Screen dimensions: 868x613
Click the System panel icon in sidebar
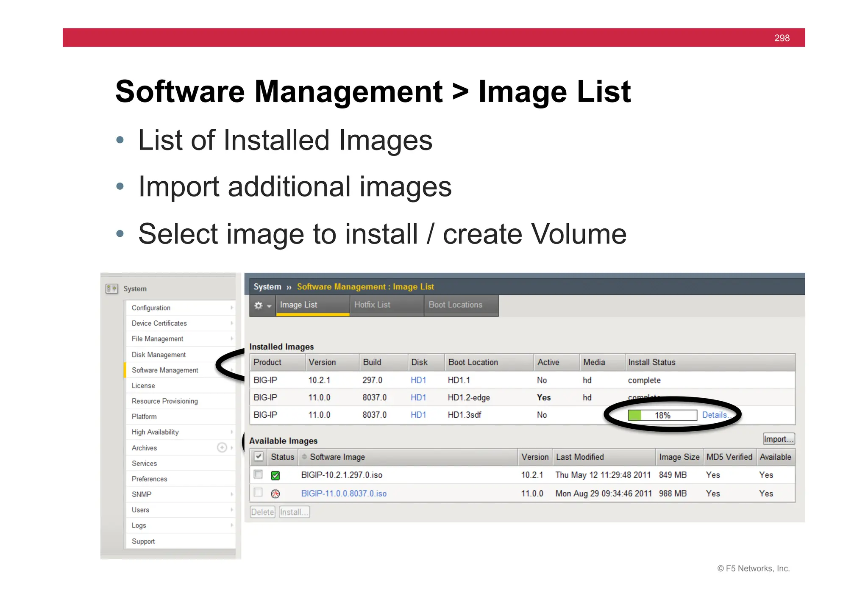pyautogui.click(x=112, y=289)
